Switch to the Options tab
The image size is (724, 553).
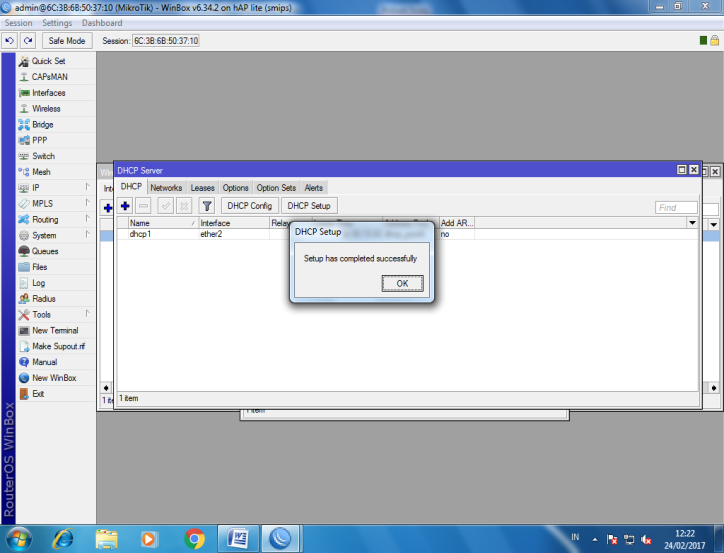[235, 188]
